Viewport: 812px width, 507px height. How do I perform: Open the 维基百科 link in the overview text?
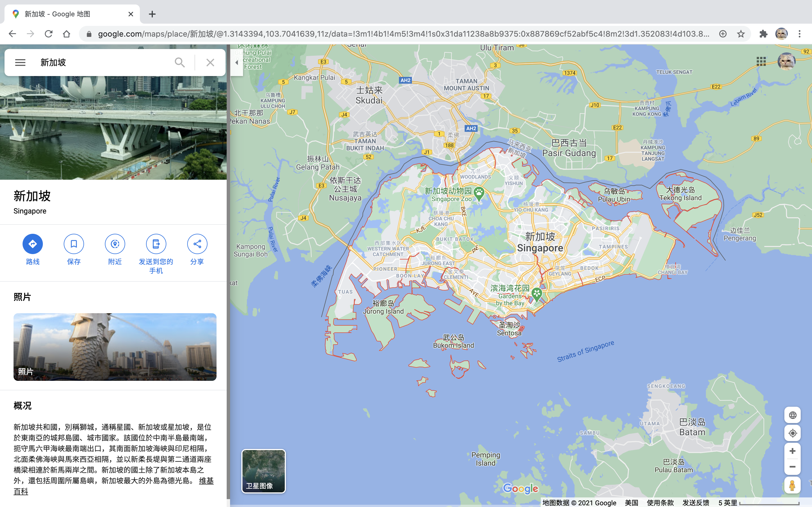coord(206,481)
